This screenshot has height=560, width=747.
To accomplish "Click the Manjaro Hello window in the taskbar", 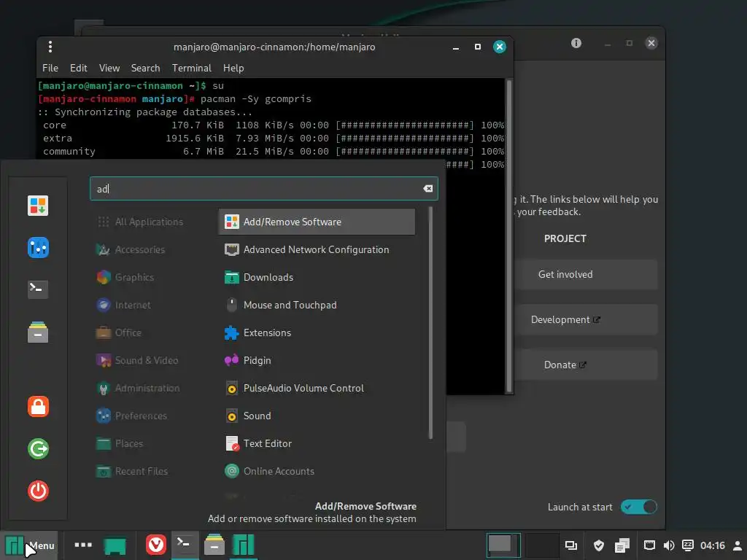I will coord(244,545).
